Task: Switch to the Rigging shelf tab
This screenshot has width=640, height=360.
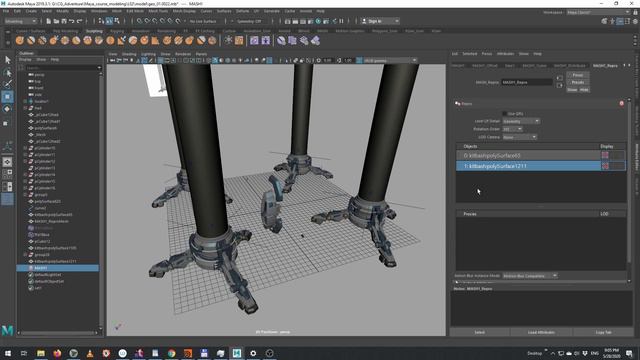Action: 117,31
